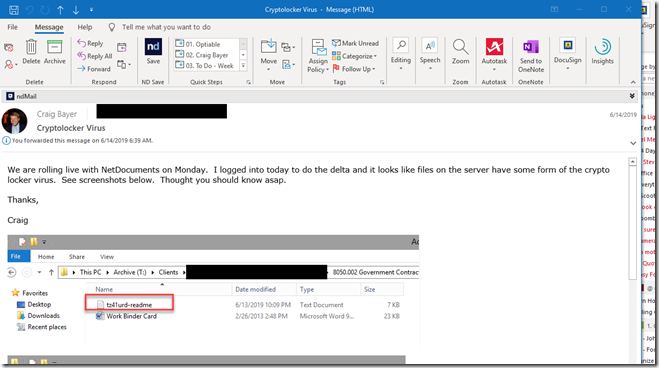This screenshot has width=659, height=368.
Task: Open the Categorize dropdown
Action: (354, 56)
